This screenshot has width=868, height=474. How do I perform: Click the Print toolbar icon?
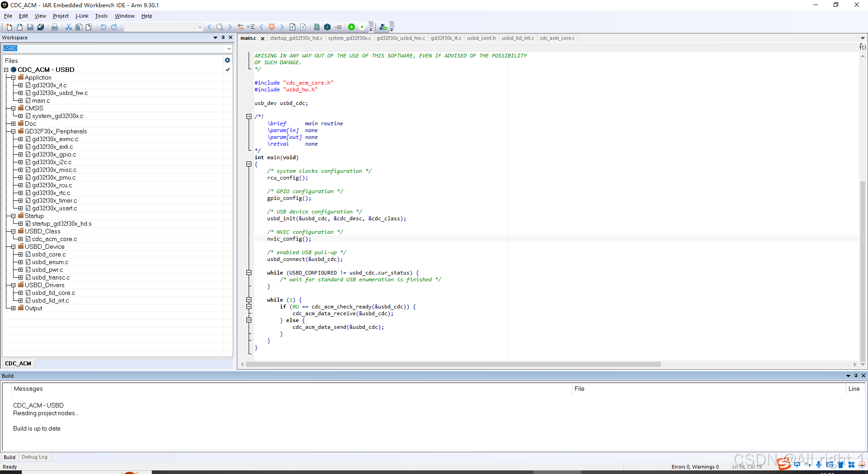(x=55, y=27)
